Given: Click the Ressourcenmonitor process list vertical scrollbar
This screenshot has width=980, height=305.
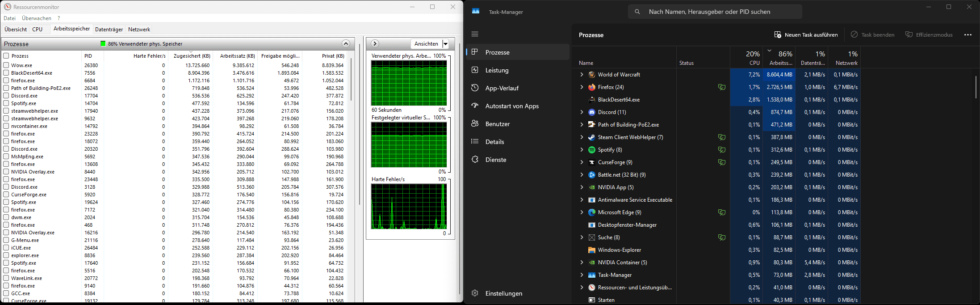Looking at the screenshot, I should pos(351,79).
